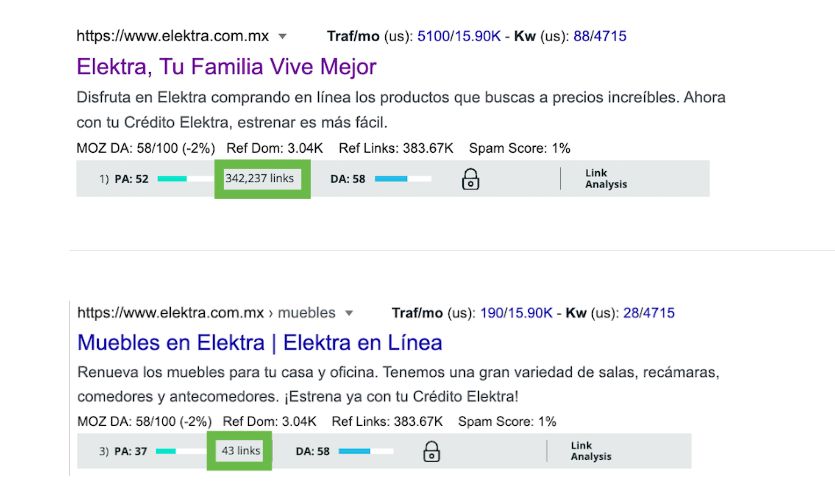
Task: Click the 'Renueva los muebles para tu casa' snippet
Action: point(398,384)
